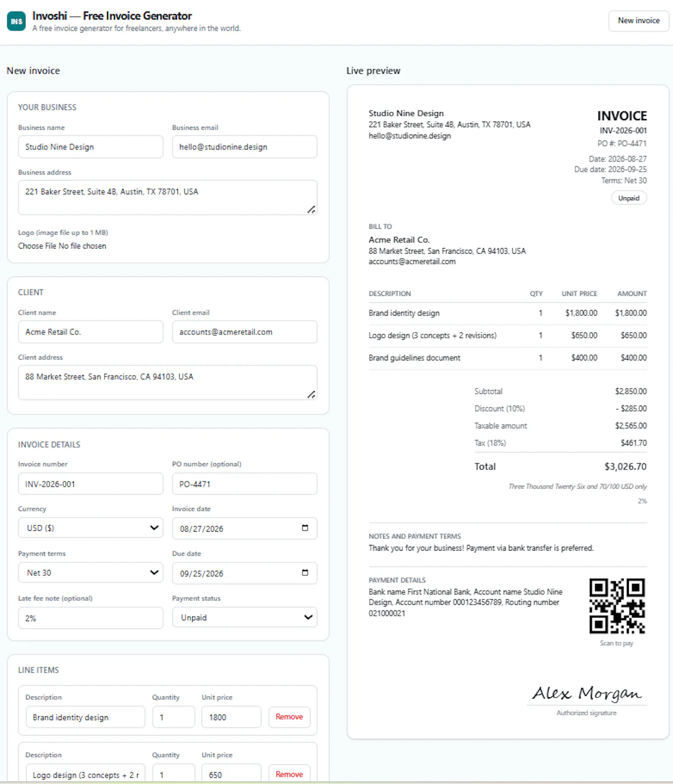Edit unit price 650 field
Image resolution: width=673 pixels, height=784 pixels.
[x=231, y=774]
